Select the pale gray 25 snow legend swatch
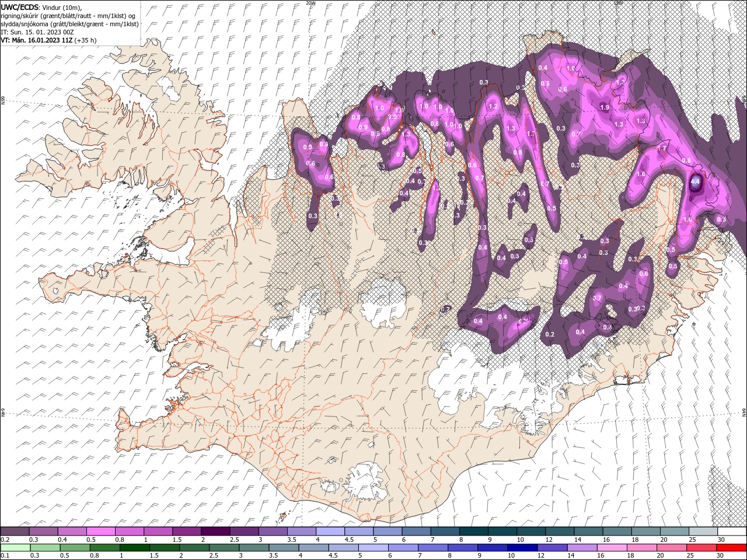Viewport: 747px width, 560px height. click(703, 531)
